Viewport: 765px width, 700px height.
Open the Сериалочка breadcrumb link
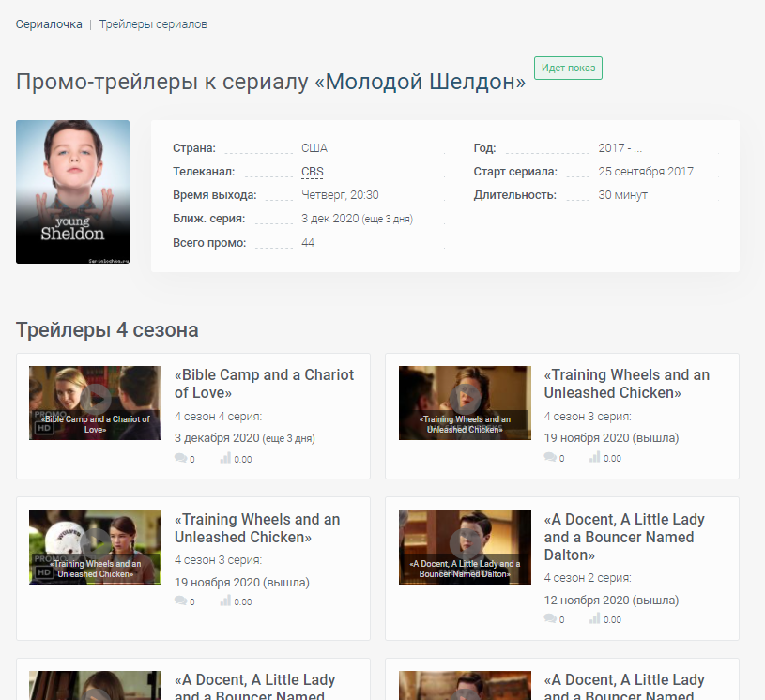coord(49,24)
